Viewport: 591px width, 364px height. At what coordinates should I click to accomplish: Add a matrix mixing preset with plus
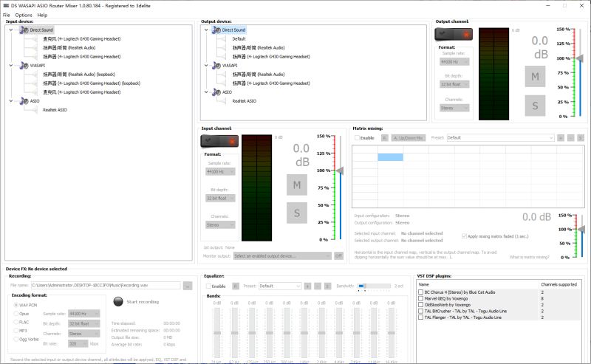(561, 138)
